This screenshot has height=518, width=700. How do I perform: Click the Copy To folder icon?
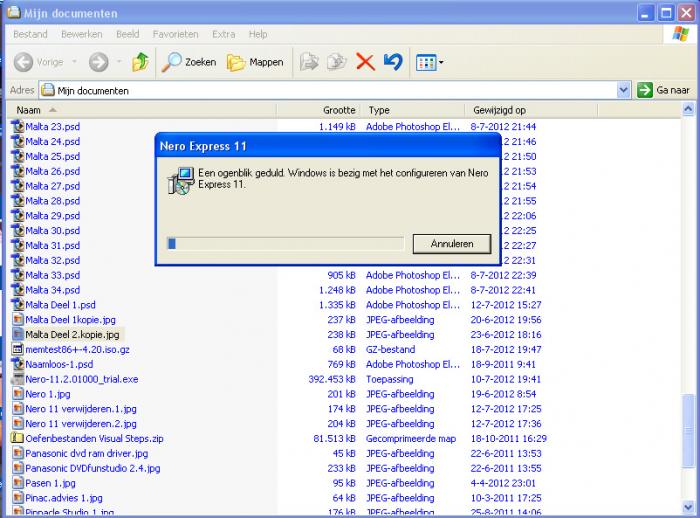[x=337, y=62]
